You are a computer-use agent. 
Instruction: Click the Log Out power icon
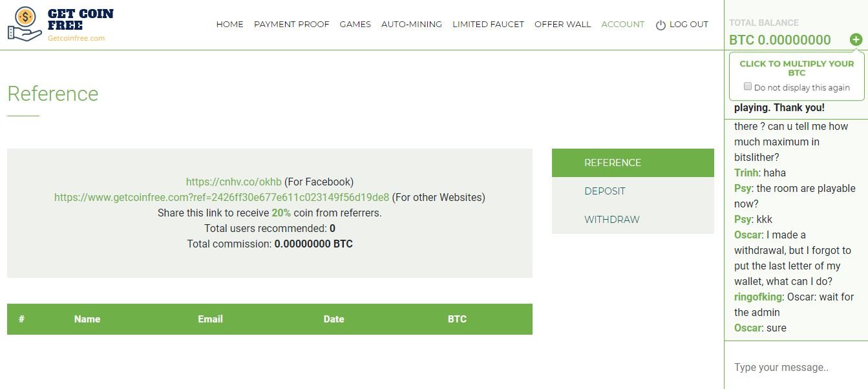coord(661,25)
